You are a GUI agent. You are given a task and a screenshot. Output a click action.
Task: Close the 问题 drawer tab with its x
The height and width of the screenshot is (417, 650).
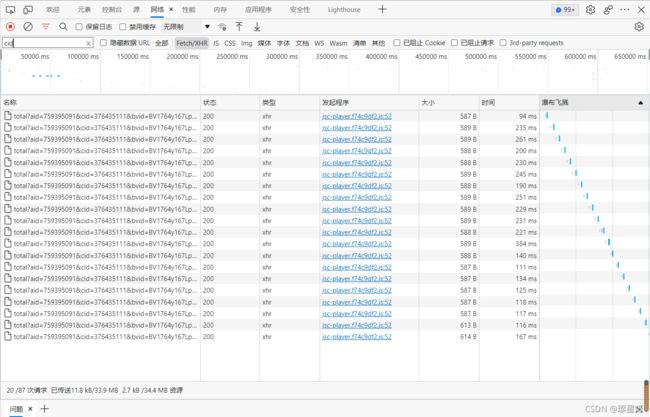pos(30,409)
